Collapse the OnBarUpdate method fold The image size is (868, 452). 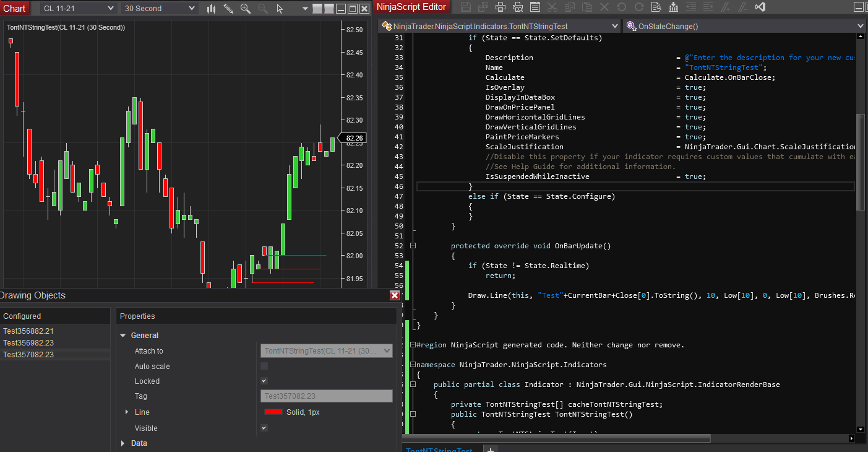click(413, 246)
